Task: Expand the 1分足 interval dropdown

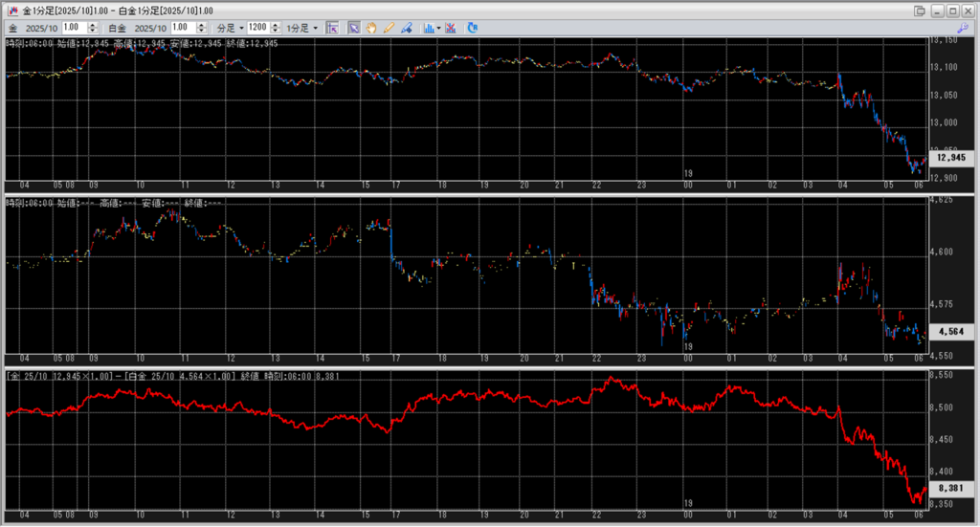Action: pos(302,28)
